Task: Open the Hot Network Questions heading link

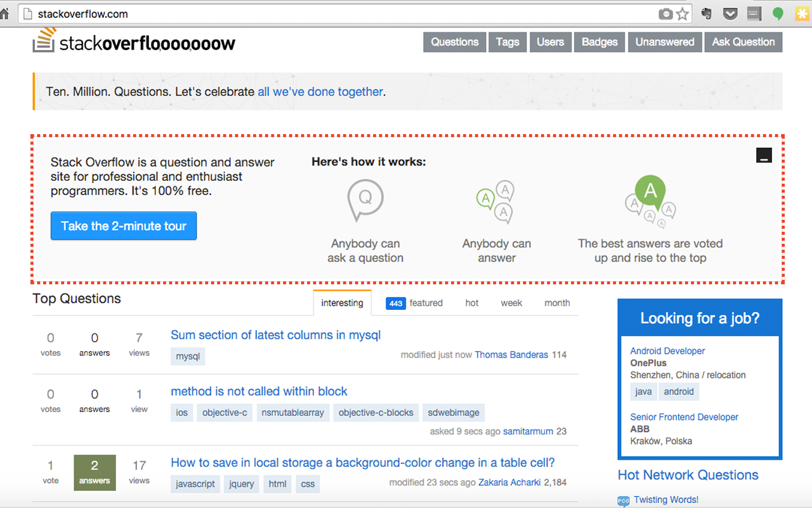Action: (x=688, y=475)
